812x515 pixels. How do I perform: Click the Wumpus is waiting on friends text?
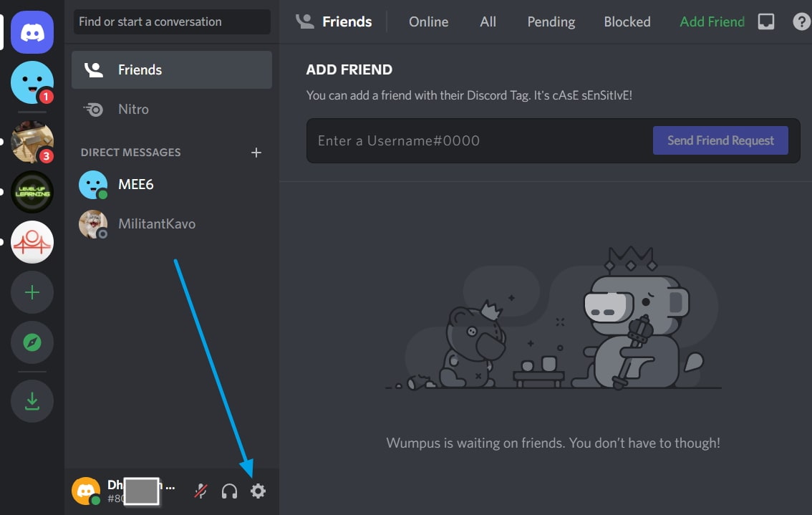553,443
